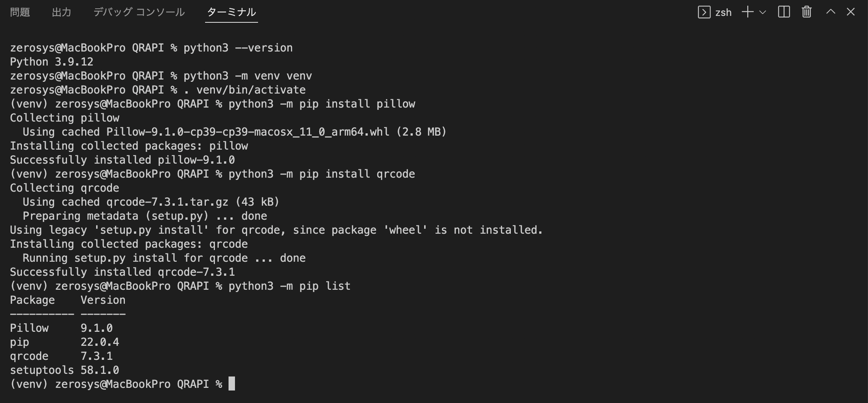Click the setuptools 58.1.0 row
This screenshot has height=403, width=868.
(65, 370)
